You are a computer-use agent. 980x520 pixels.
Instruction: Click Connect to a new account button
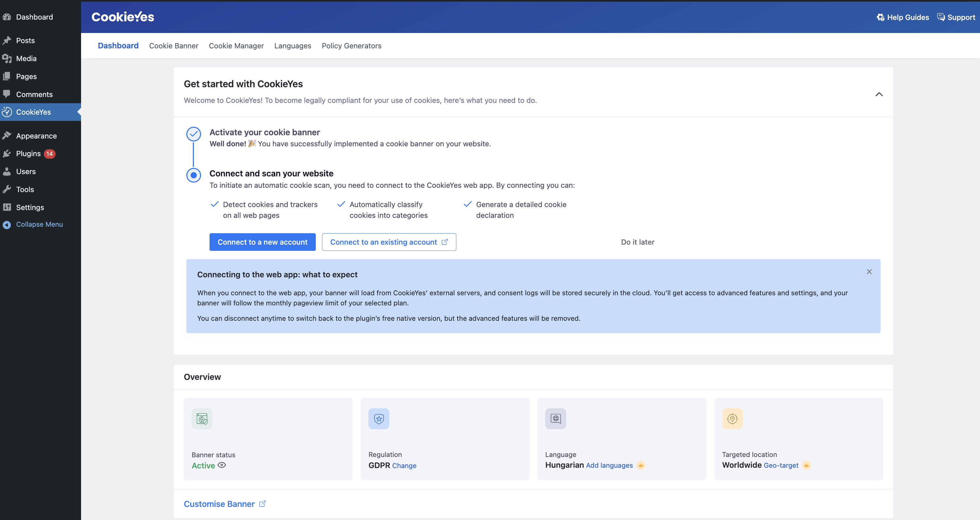pos(262,242)
